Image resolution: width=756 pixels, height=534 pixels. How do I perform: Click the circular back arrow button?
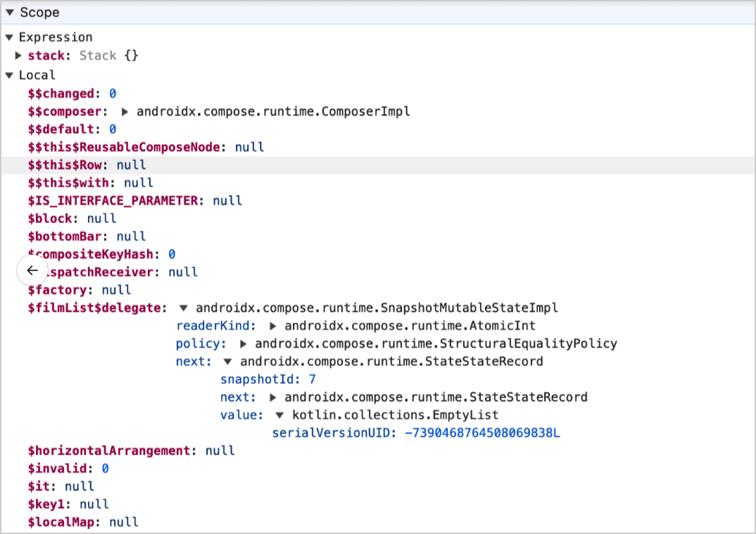point(32,270)
